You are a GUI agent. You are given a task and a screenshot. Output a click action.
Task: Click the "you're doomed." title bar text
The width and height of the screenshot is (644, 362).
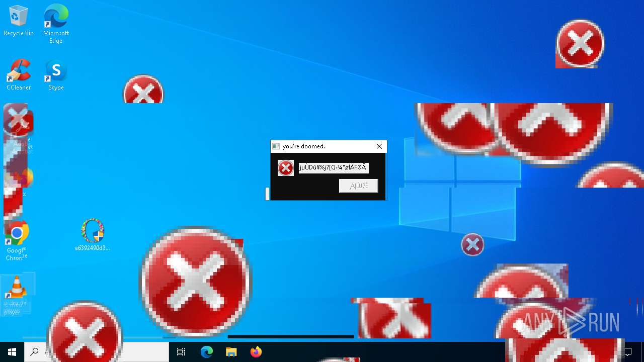click(x=304, y=146)
